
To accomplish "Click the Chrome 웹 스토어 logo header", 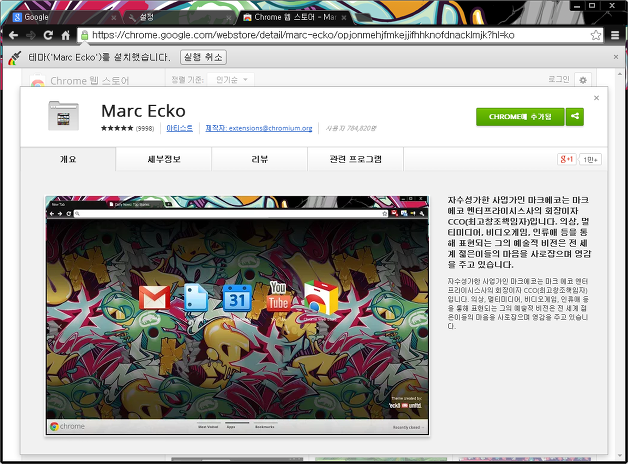I will [80, 81].
